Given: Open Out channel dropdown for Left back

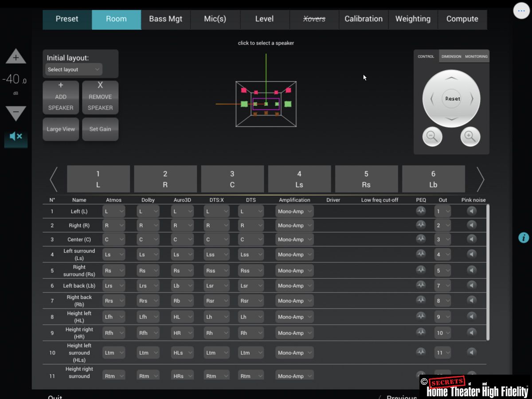Looking at the screenshot, I should click(442, 286).
